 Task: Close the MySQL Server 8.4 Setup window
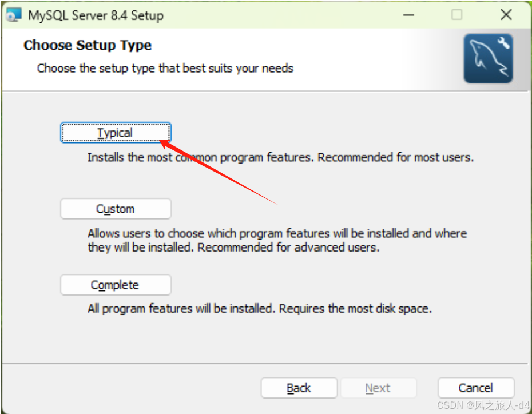pos(506,15)
